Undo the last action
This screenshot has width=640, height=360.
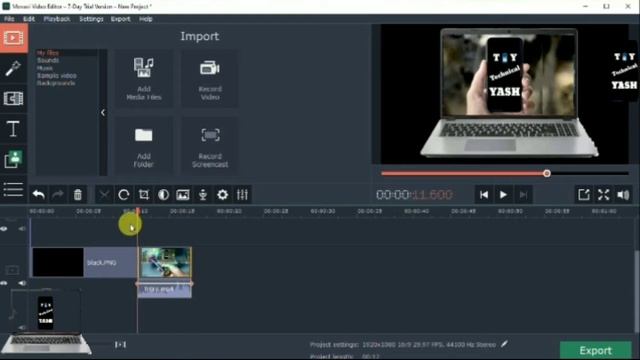(x=38, y=195)
